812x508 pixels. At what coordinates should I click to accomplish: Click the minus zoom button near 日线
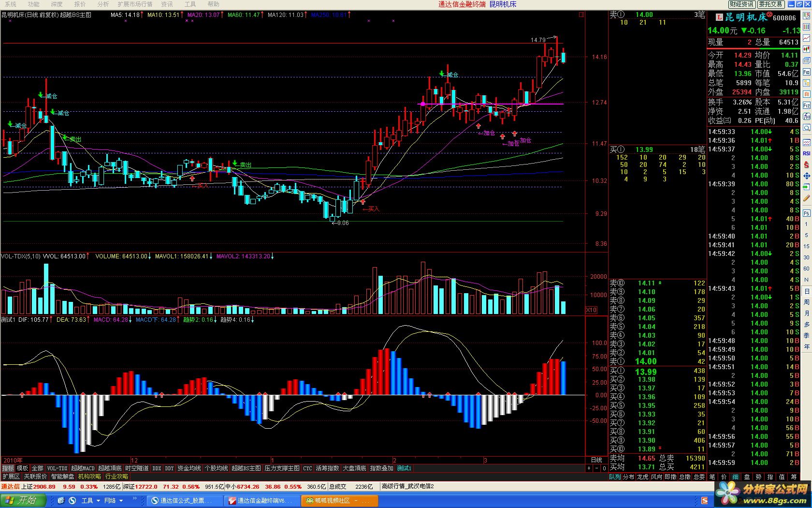[x=597, y=468]
